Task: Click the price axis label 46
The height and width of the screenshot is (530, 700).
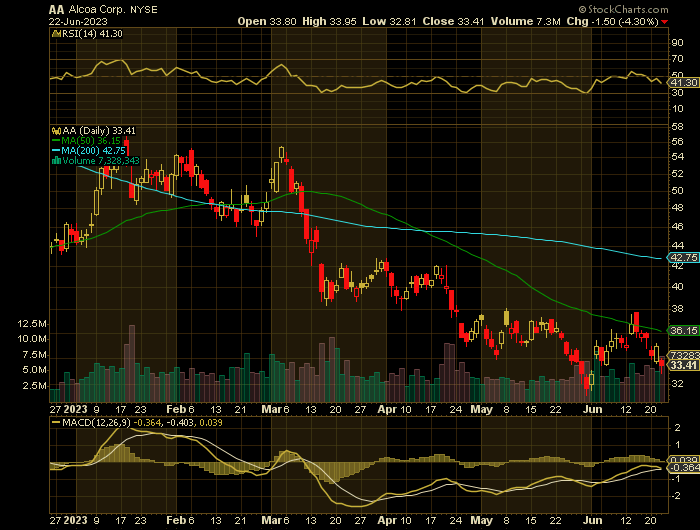Action: 677,226
